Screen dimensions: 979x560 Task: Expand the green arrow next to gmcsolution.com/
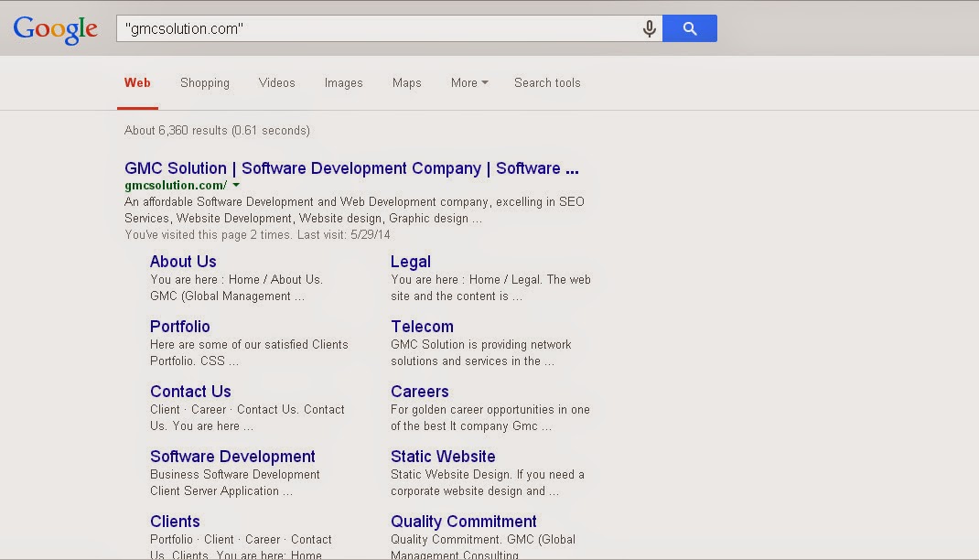pyautogui.click(x=236, y=185)
